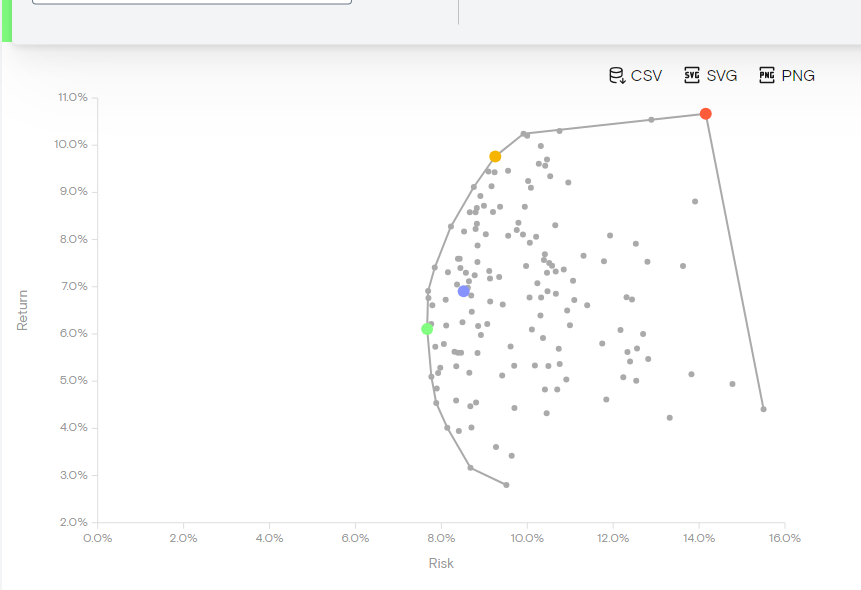This screenshot has height=590, width=861.
Task: Click the isolated gray point near 14% risk, 8.8% return
Action: [695, 201]
